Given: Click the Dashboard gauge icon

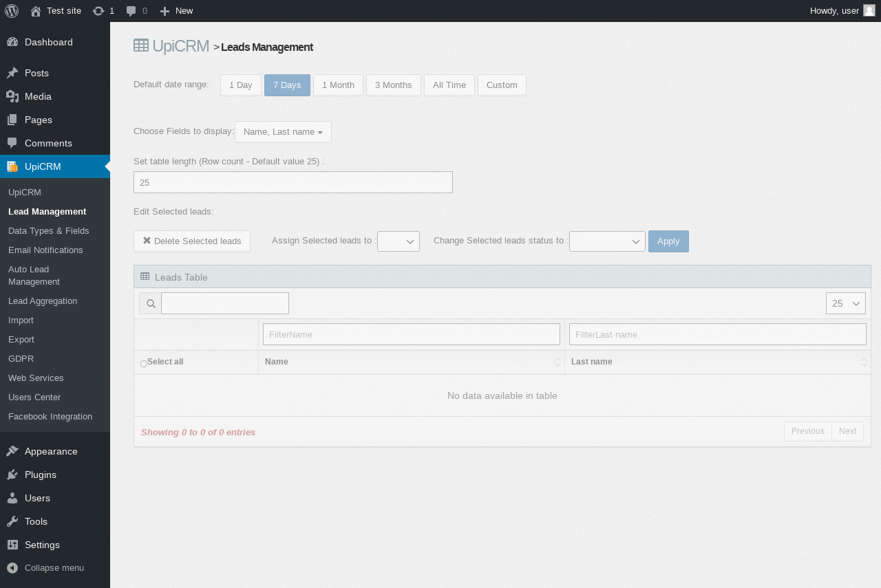Looking at the screenshot, I should [x=12, y=42].
